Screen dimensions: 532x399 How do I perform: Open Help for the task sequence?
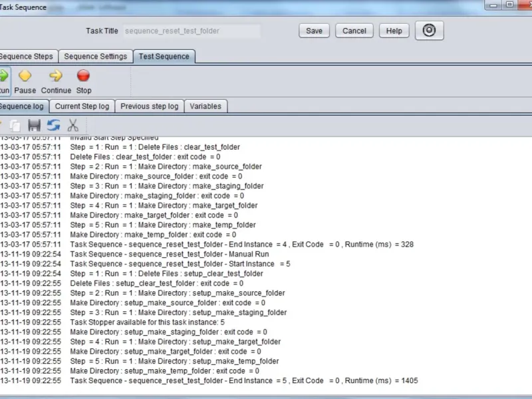point(394,31)
